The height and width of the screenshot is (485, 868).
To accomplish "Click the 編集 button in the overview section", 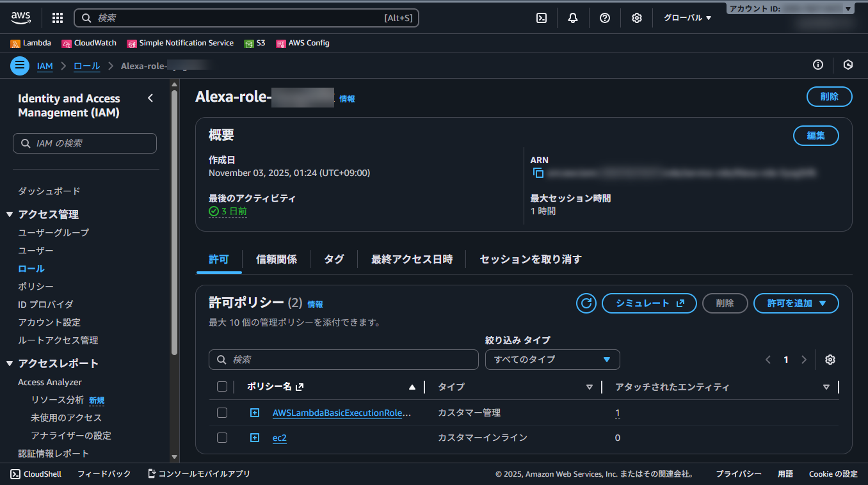I will point(816,136).
